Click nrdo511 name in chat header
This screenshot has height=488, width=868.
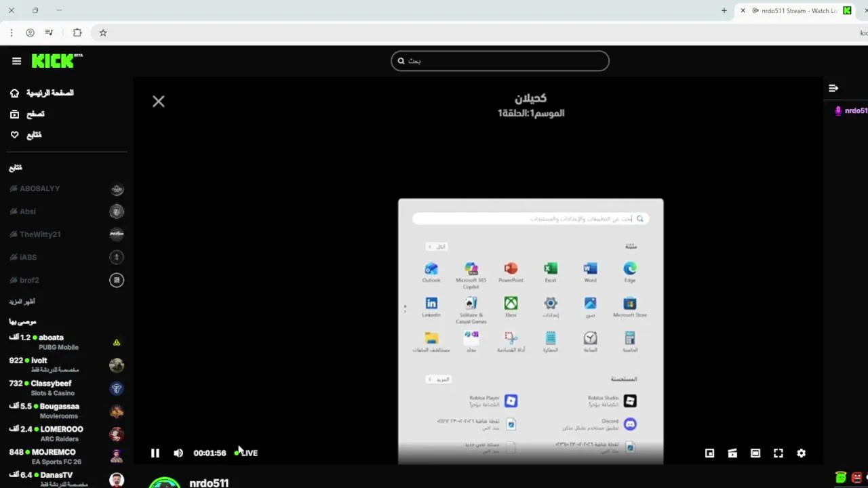(x=856, y=110)
